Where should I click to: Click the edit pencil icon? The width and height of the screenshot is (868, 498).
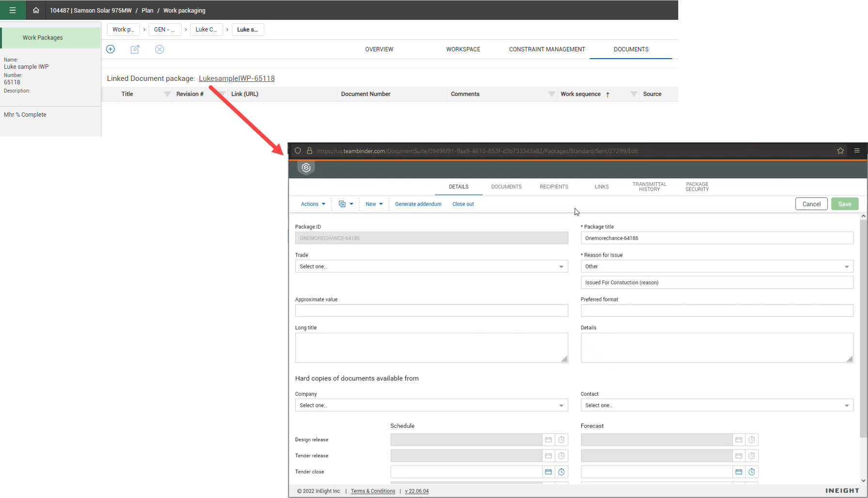(x=135, y=49)
